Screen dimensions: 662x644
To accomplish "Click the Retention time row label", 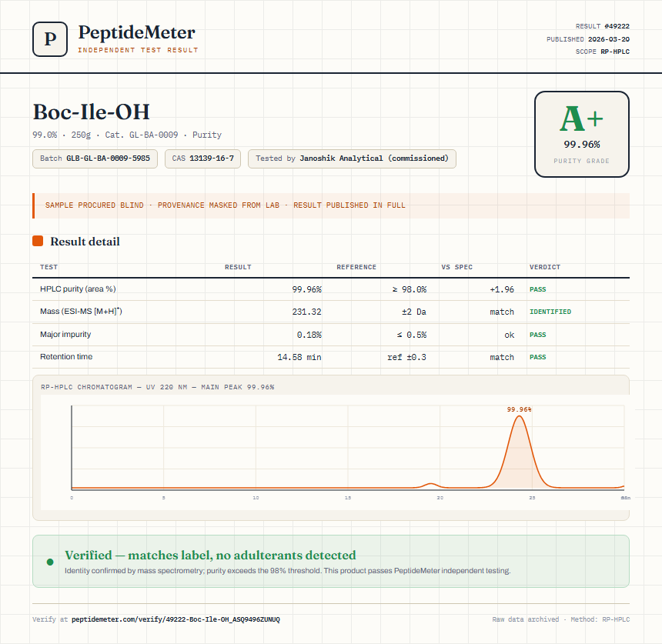I will point(66,356).
